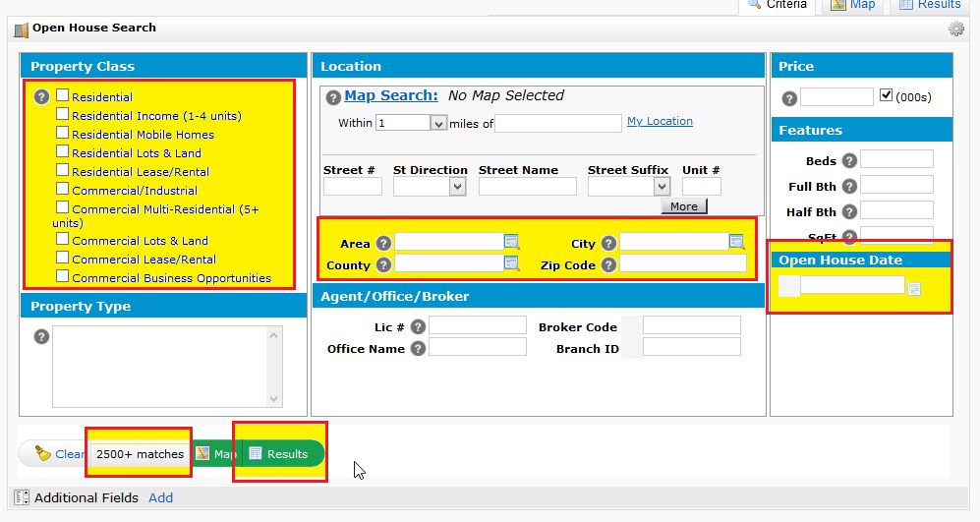Click the County help icon
Viewport: 980px width, 522px height.
pyautogui.click(x=383, y=265)
